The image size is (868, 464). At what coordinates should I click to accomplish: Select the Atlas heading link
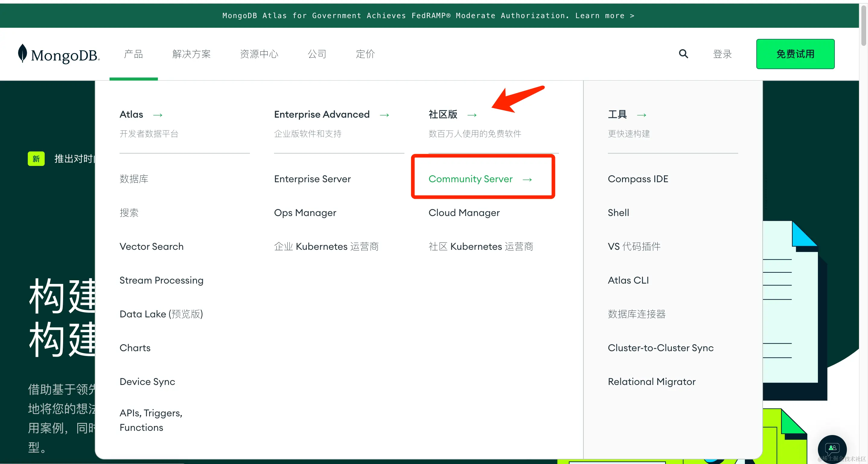tap(131, 114)
